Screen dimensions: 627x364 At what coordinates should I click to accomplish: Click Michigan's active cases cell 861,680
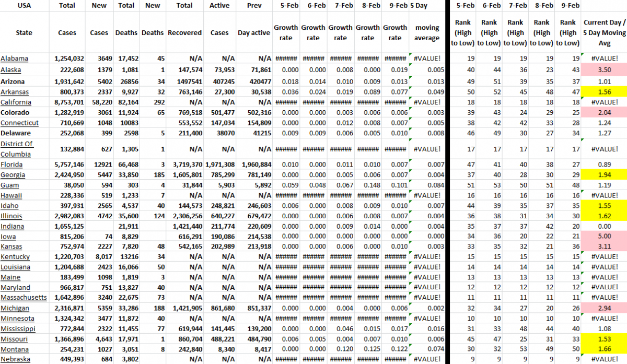coord(219,308)
